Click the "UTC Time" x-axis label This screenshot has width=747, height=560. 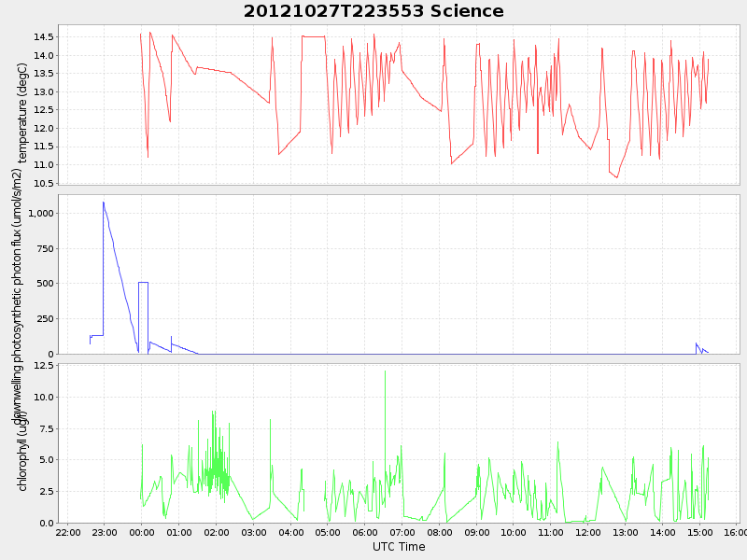[399, 547]
